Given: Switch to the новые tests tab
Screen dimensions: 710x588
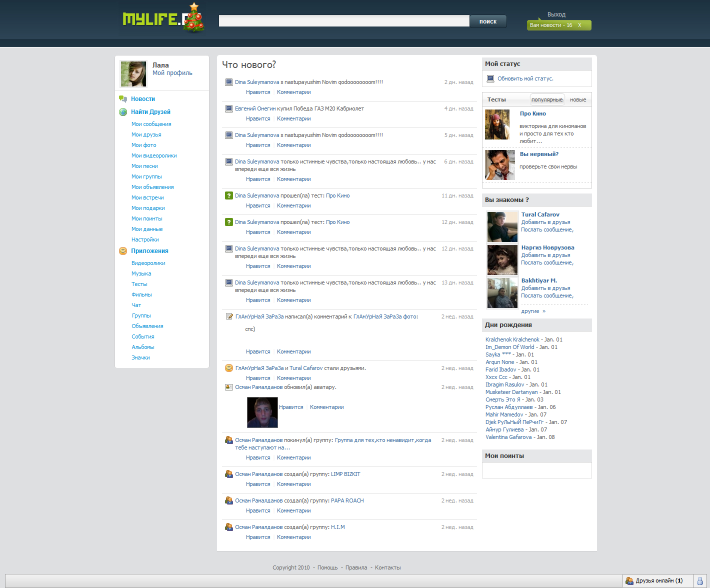Looking at the screenshot, I should [x=578, y=99].
